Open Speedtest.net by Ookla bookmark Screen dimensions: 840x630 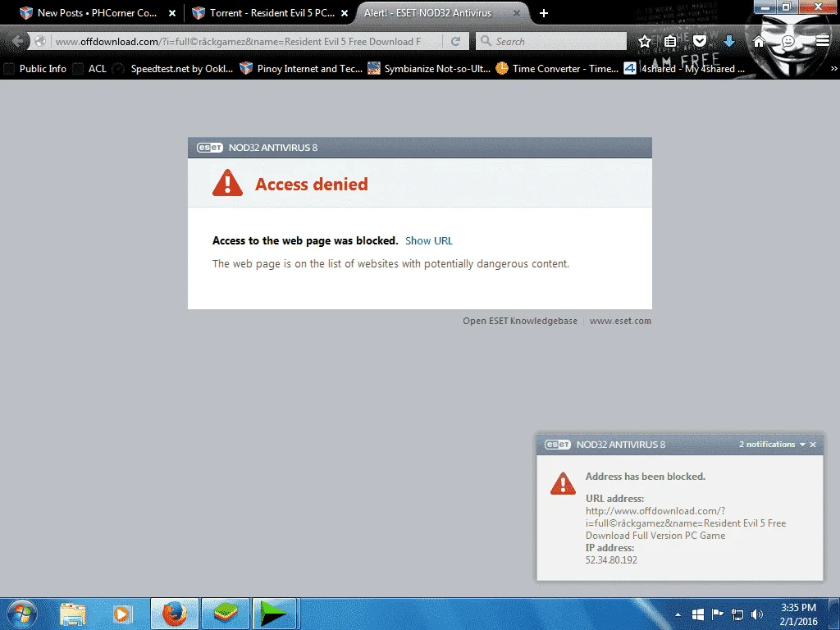pos(174,69)
